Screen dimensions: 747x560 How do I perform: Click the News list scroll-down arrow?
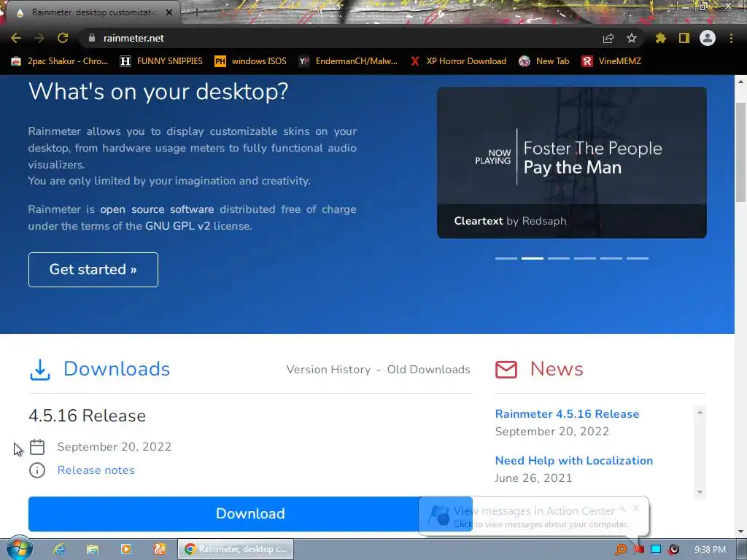pos(700,492)
